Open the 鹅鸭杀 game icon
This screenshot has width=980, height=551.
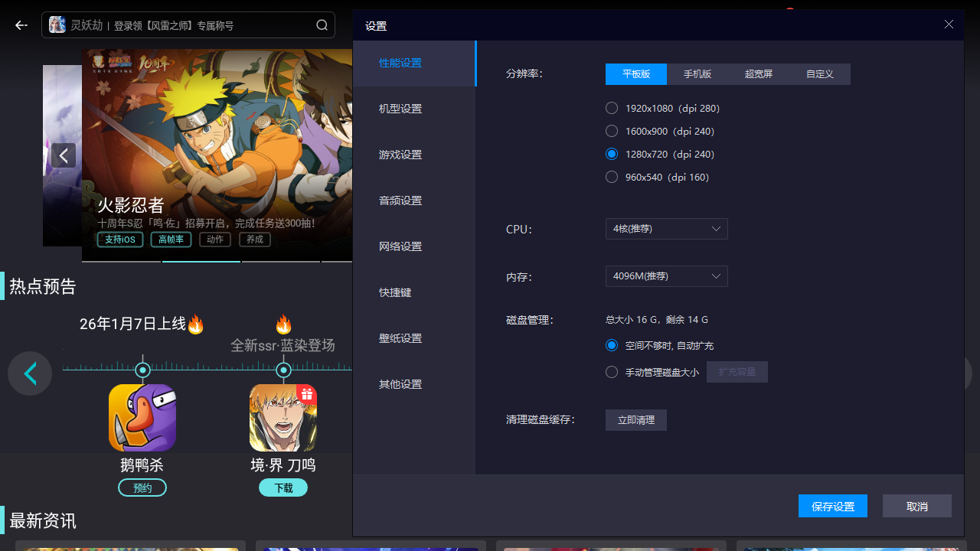click(142, 418)
